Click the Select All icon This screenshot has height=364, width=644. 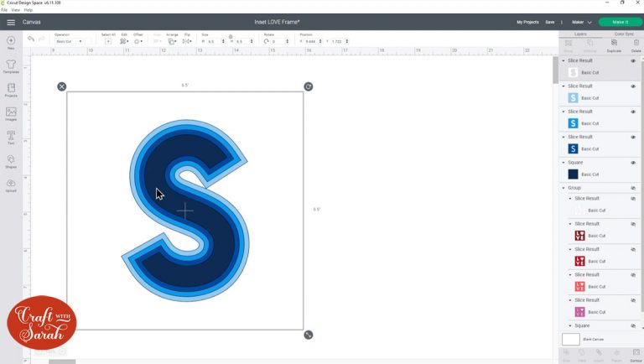click(108, 41)
